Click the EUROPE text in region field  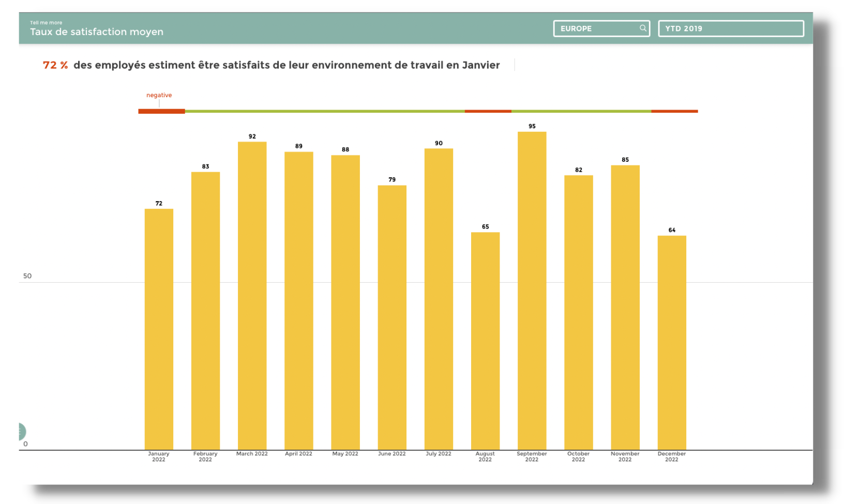(x=576, y=28)
